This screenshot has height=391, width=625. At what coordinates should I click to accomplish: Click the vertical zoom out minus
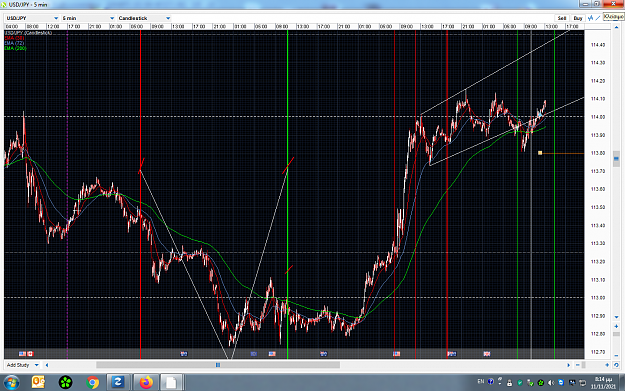tap(616, 355)
